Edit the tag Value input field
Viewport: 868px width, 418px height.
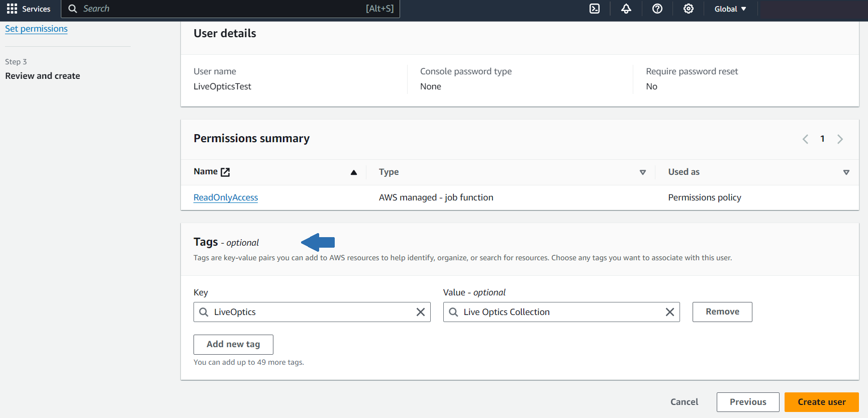[x=561, y=312]
